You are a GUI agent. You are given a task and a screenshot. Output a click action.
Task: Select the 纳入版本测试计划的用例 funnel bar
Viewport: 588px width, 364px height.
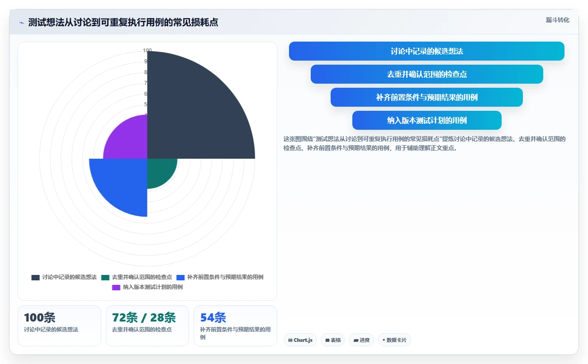[x=427, y=120]
